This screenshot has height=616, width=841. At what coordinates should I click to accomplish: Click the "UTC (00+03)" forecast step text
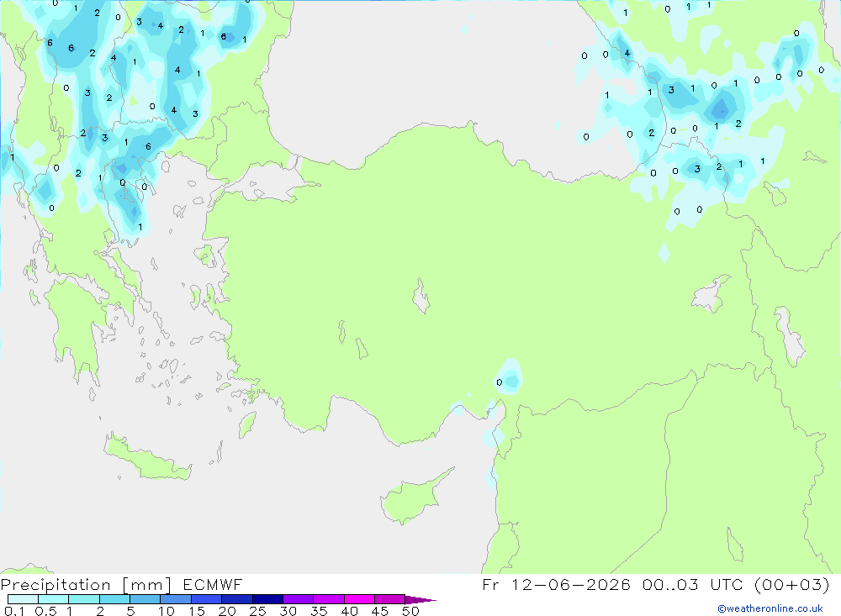tap(770, 584)
